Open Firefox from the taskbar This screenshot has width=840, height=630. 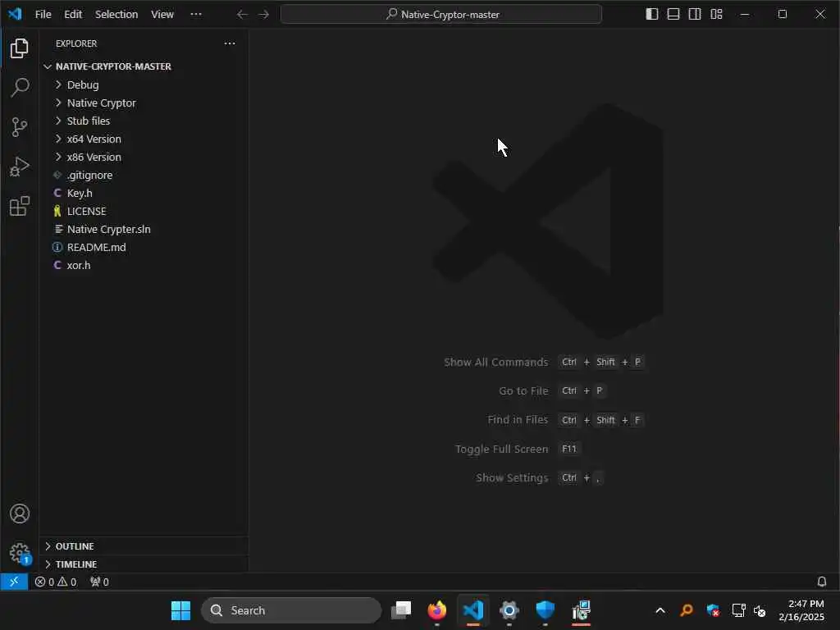437,610
